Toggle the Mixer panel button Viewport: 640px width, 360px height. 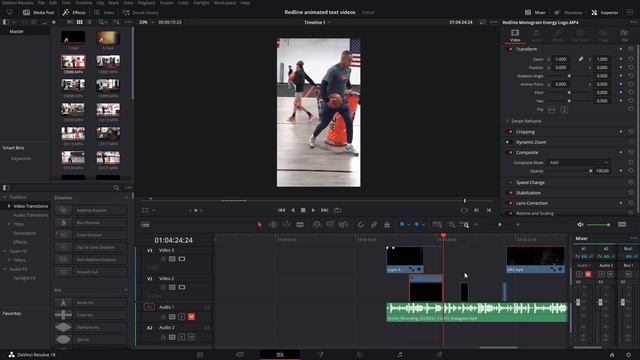[536, 12]
